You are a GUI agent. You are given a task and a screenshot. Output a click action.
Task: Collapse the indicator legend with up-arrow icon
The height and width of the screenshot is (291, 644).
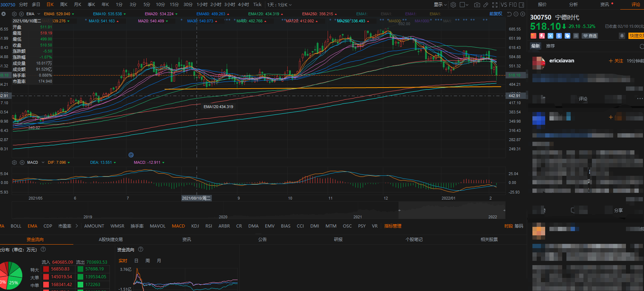4,14
